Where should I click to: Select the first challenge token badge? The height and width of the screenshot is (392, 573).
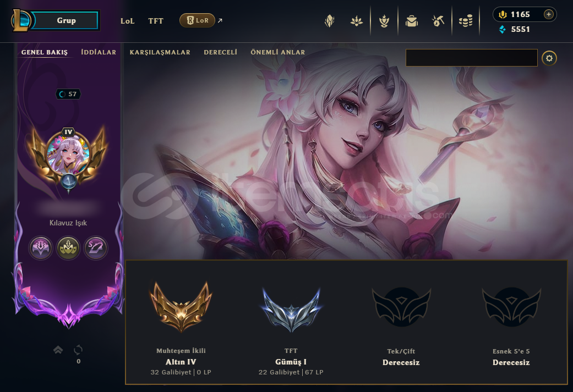pyautogui.click(x=41, y=248)
